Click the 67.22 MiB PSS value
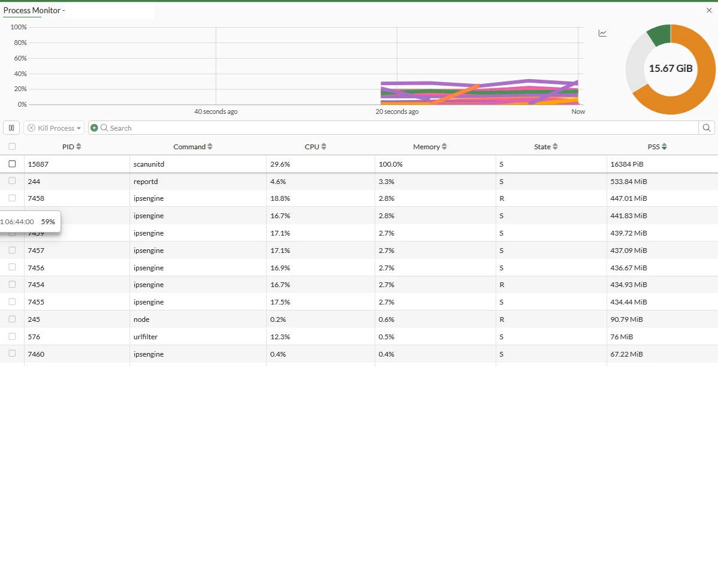This screenshot has height=588, width=718. tap(626, 354)
